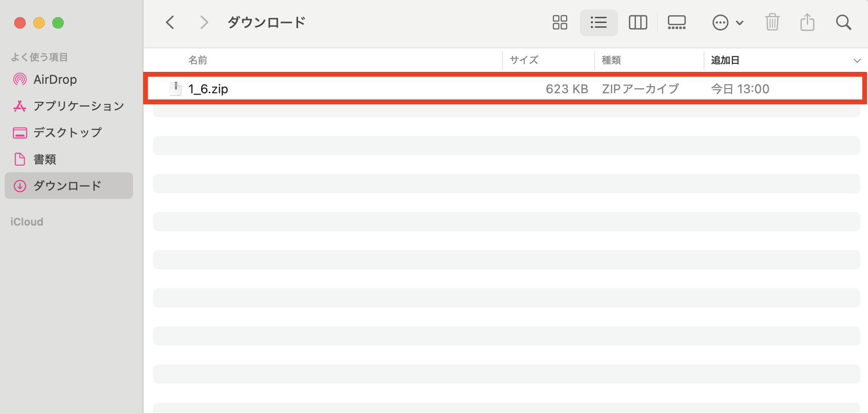Toggle 追加日 sort order chevron
The image size is (868, 414).
coord(857,61)
